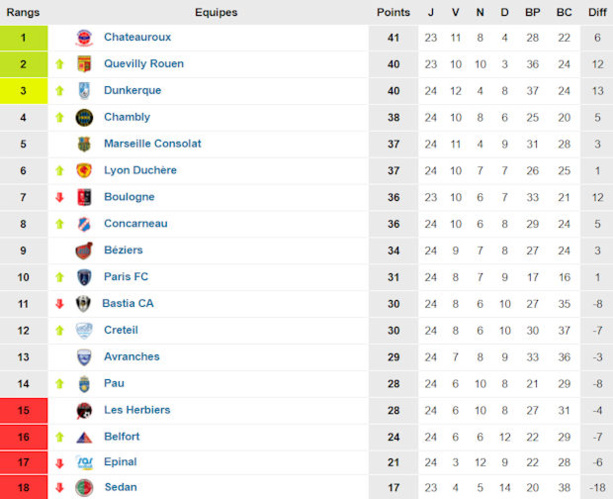Image resolution: width=613 pixels, height=499 pixels.
Task: Sort table by Points column header
Action: point(393,12)
